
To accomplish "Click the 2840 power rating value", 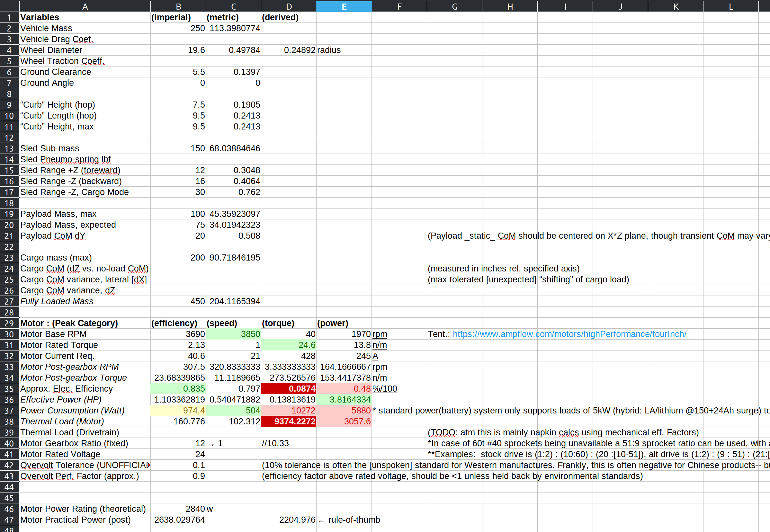I will [178, 509].
